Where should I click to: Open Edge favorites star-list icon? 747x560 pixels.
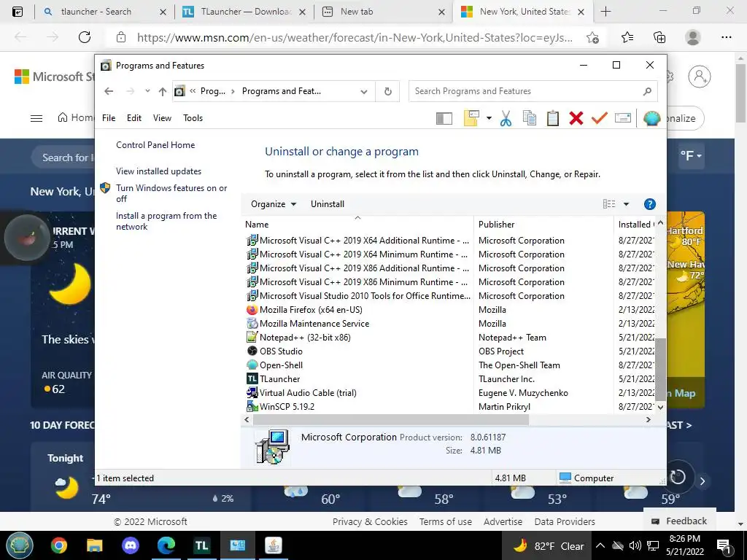tap(627, 37)
